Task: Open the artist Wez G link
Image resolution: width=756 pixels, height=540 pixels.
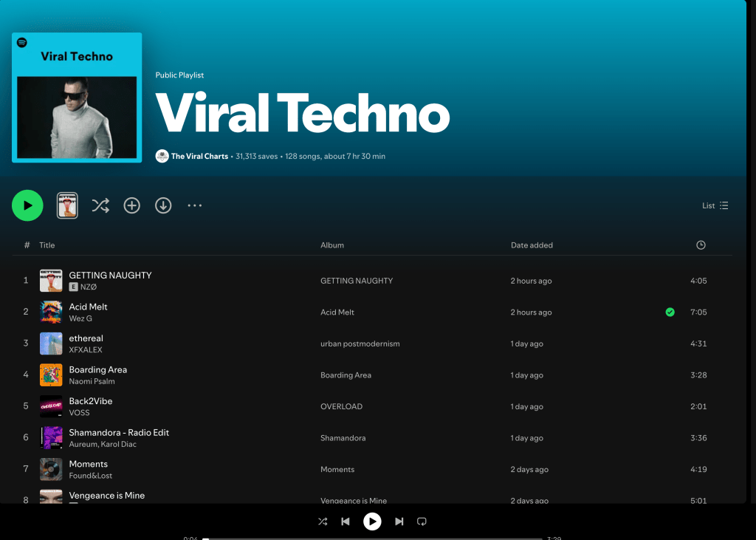Action: [80, 318]
